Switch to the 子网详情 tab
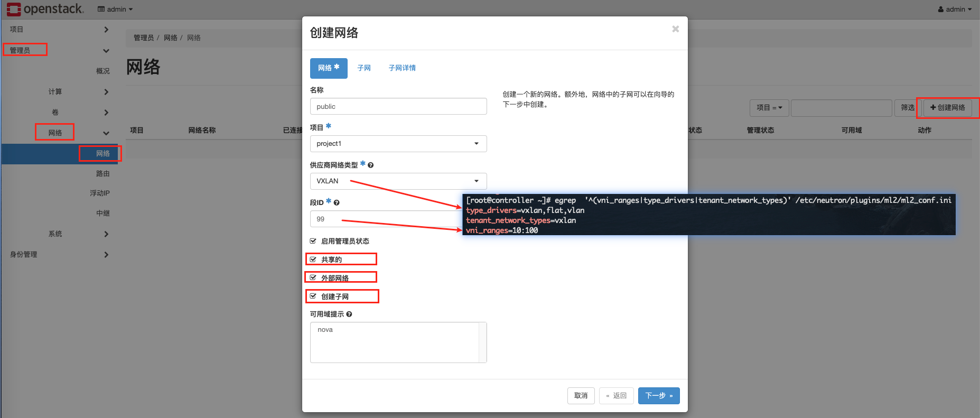This screenshot has height=418, width=980. tap(402, 68)
